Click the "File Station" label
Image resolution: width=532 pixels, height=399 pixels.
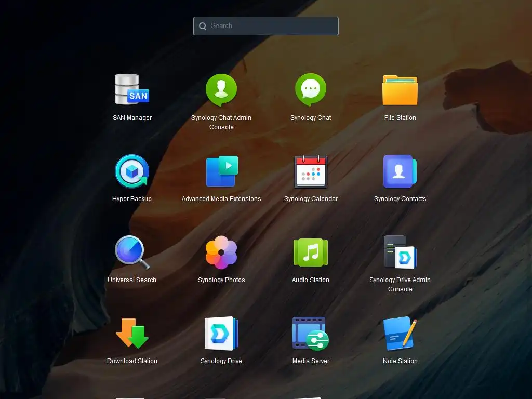point(400,118)
